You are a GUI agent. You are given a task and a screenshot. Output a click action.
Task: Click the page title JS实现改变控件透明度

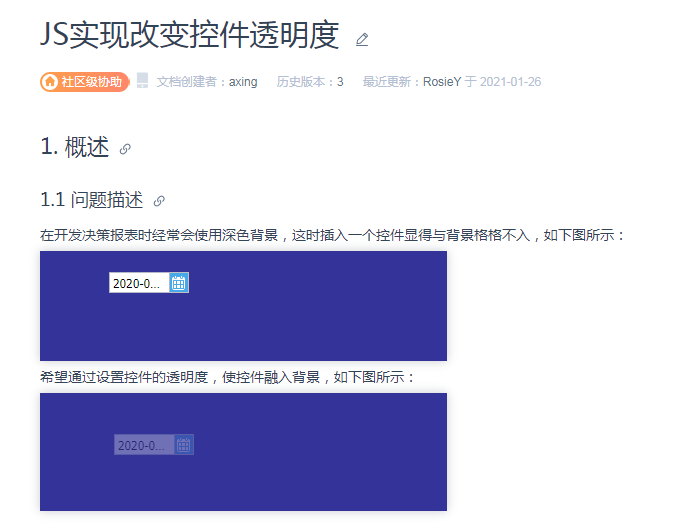[190, 35]
